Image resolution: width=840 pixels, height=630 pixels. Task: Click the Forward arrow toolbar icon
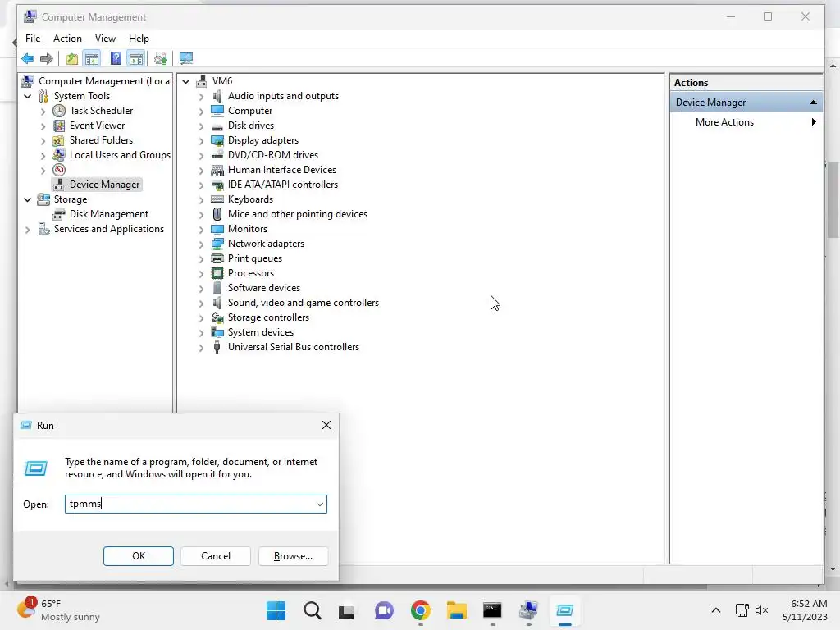47,58
